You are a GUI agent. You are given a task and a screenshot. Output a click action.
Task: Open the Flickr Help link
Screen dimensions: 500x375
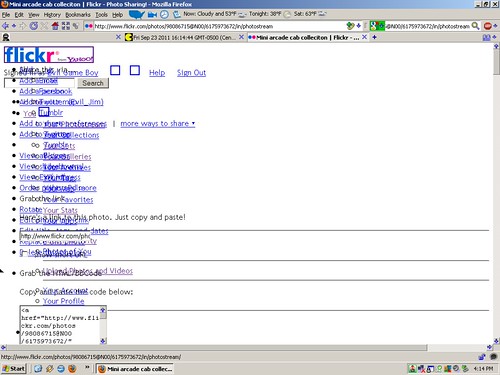point(157,73)
